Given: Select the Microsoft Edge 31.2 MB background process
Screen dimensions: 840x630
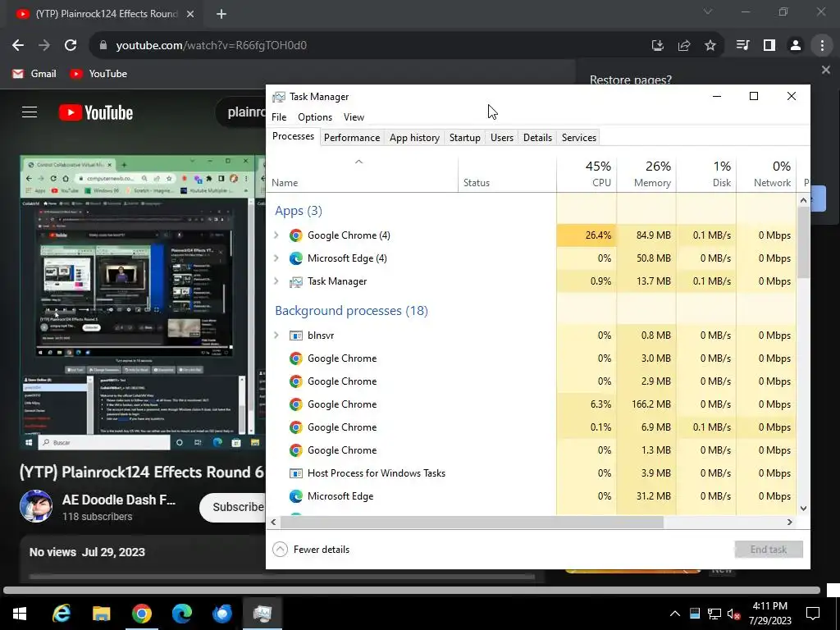Looking at the screenshot, I should pyautogui.click(x=531, y=496).
